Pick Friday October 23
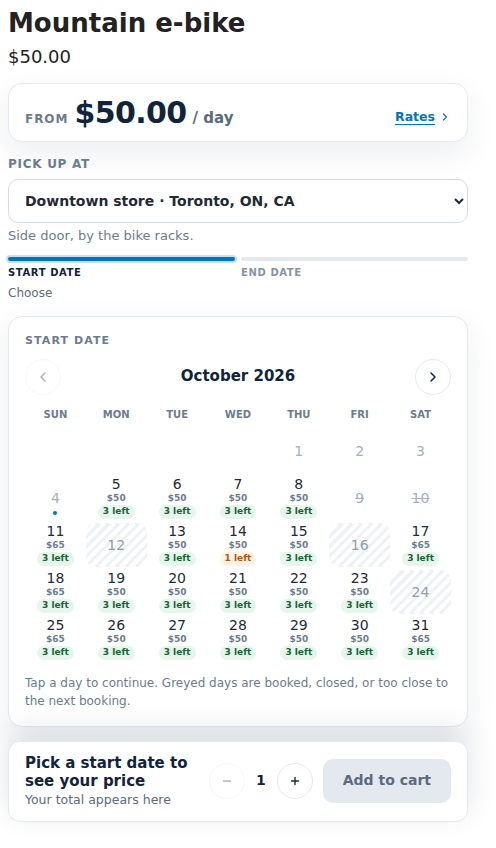Viewport: 496px width, 848px height. tap(360, 592)
